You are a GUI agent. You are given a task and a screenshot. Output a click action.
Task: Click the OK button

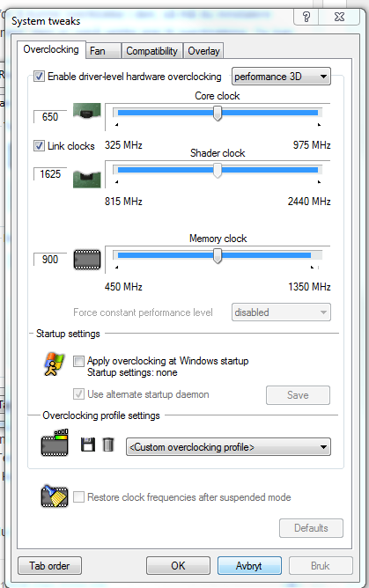pos(178,565)
